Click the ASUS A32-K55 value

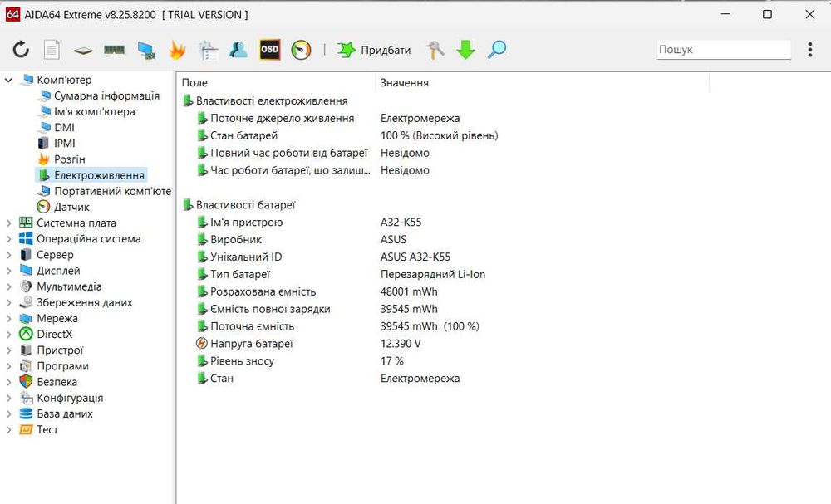coord(415,257)
